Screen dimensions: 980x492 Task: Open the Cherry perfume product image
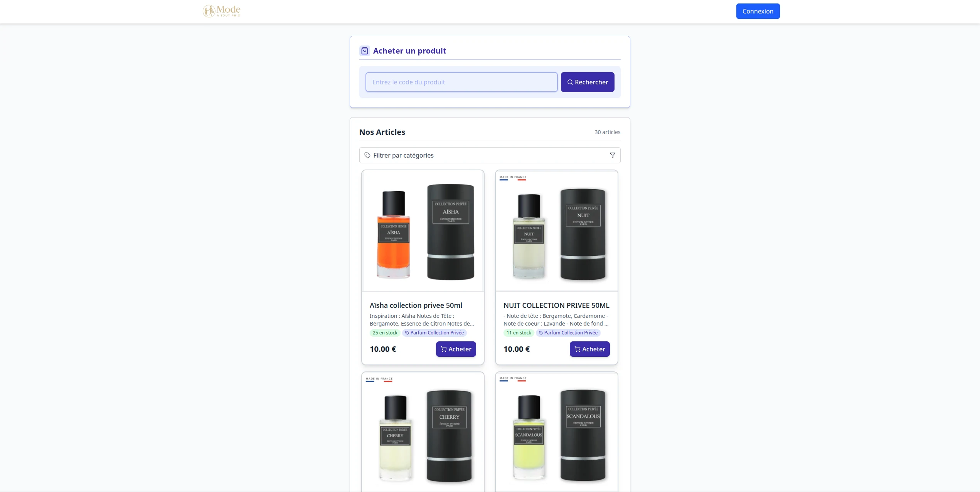tap(423, 432)
